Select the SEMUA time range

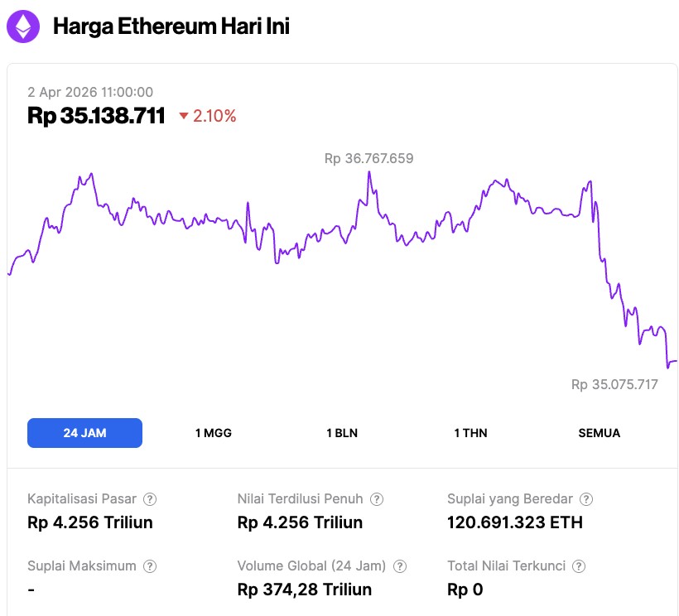pos(600,433)
